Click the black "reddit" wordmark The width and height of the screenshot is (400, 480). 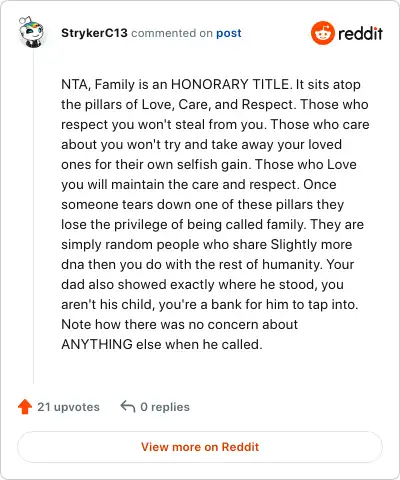coord(360,33)
